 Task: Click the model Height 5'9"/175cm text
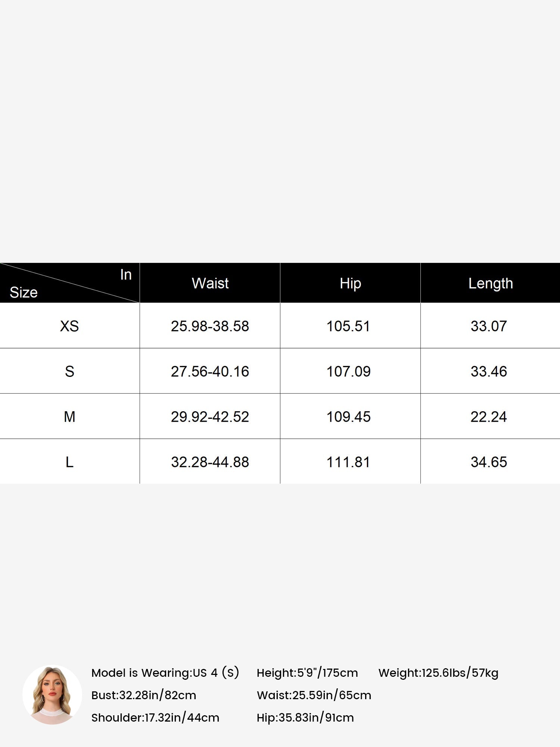pos(307,673)
